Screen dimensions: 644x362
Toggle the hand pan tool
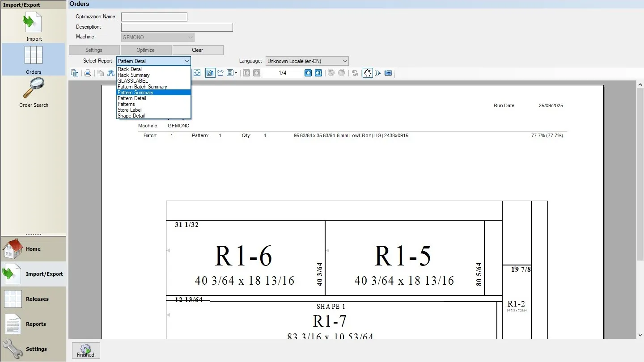coord(368,73)
